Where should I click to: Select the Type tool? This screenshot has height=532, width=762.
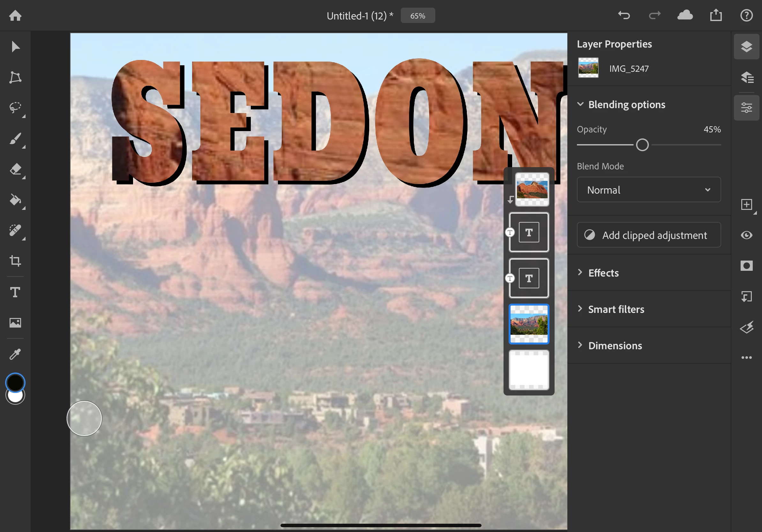15,292
